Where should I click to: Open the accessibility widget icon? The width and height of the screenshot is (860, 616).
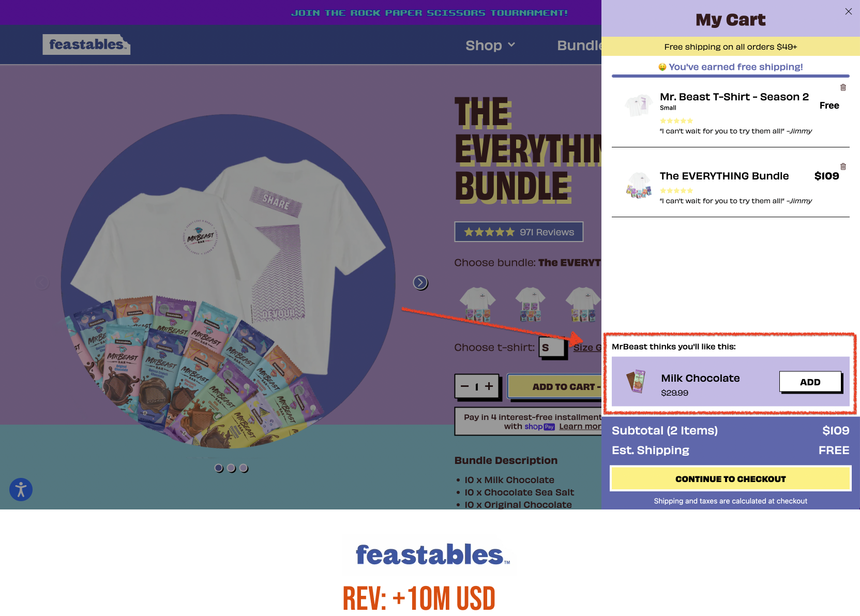pos(21,489)
